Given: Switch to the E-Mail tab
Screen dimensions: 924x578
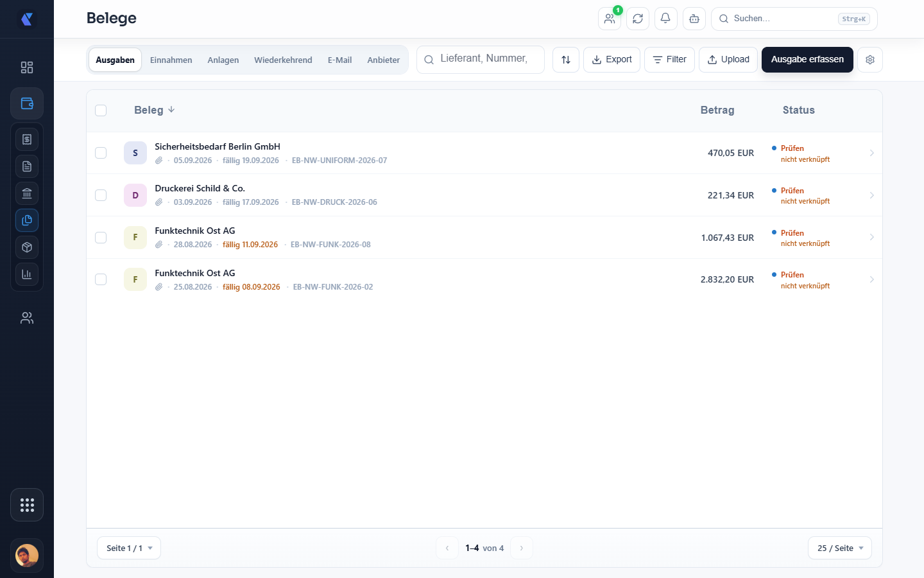Looking at the screenshot, I should point(339,60).
